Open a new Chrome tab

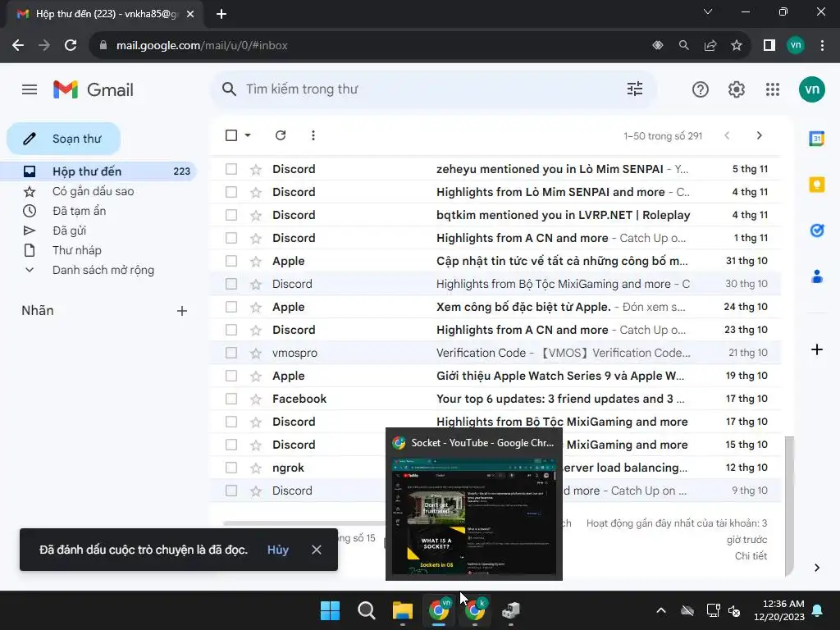tap(221, 14)
